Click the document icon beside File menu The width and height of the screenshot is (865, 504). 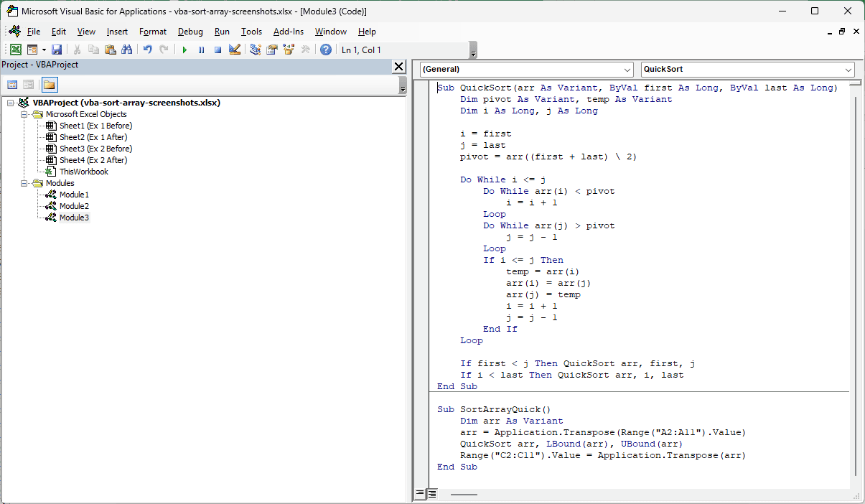[x=15, y=32]
